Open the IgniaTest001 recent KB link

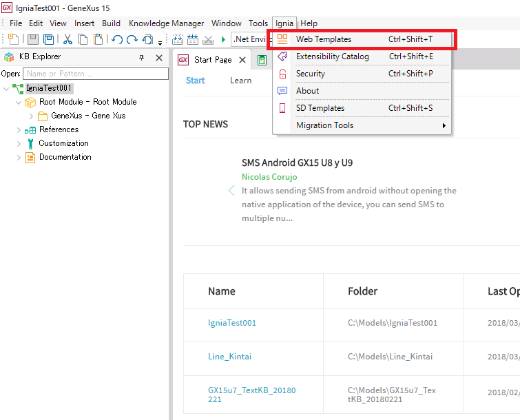[232, 323]
